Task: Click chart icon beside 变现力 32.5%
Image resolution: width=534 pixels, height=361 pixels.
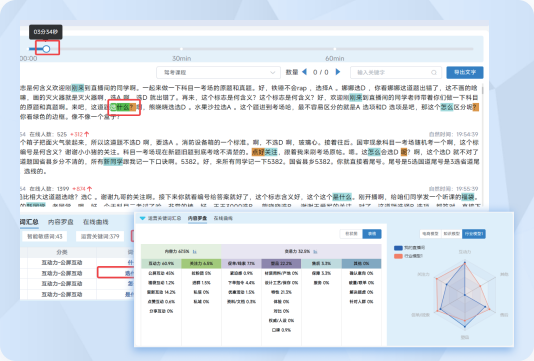Action: click(x=315, y=252)
